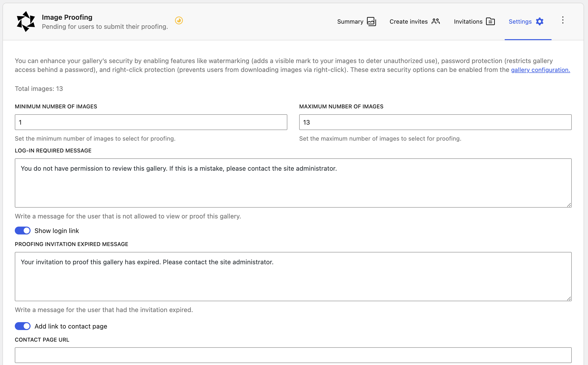Viewport: 588px width, 365px height.
Task: Open the gallery configuration link
Action: tap(540, 70)
